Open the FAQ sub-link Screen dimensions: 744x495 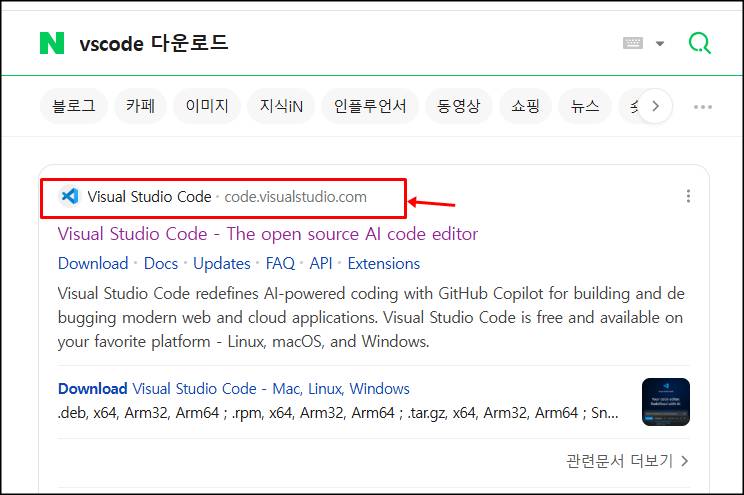coord(280,263)
